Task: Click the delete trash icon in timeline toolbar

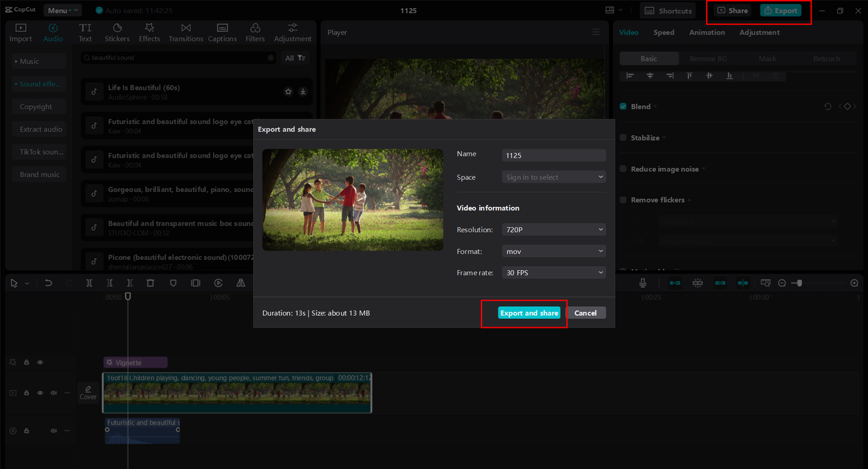Action: pos(151,283)
